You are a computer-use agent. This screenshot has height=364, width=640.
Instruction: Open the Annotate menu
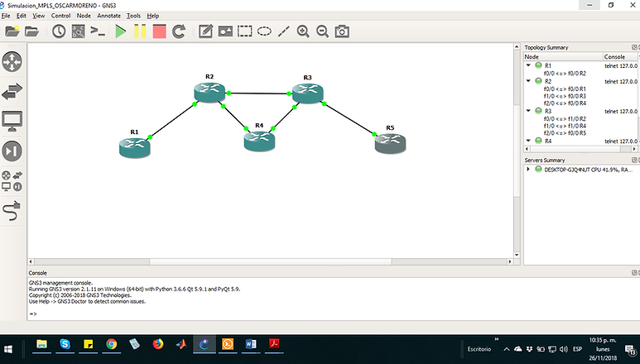click(x=109, y=16)
